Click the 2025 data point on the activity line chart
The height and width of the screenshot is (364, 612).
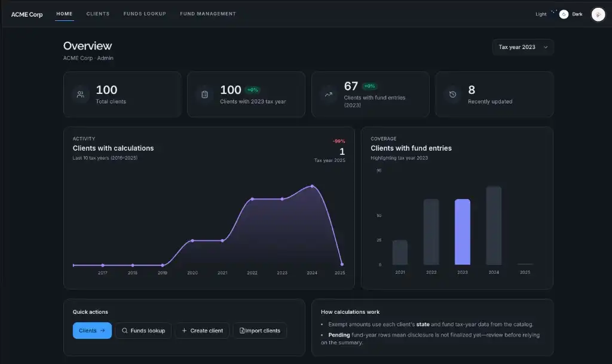[342, 265]
